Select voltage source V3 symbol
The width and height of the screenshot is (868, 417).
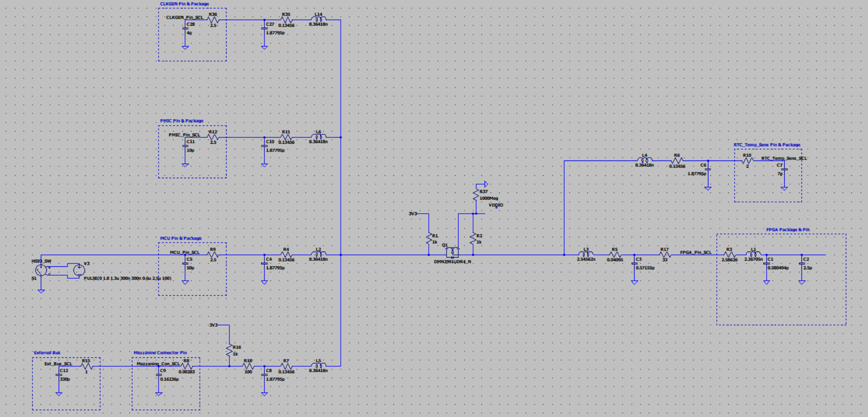(79, 270)
